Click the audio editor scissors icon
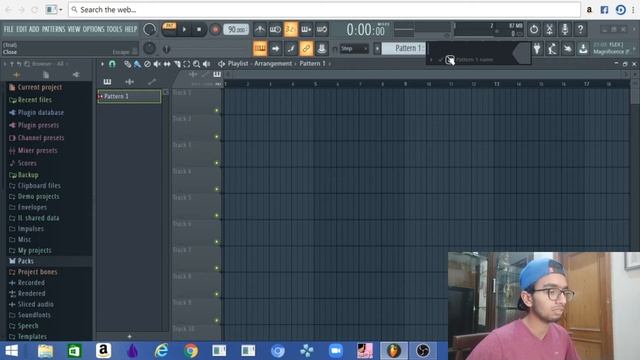 pyautogui.click(x=549, y=29)
